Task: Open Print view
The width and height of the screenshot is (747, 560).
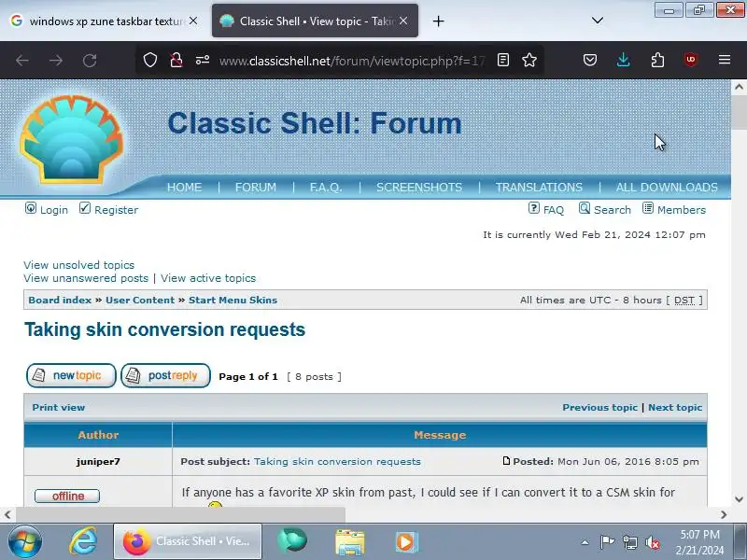Action: pos(59,408)
